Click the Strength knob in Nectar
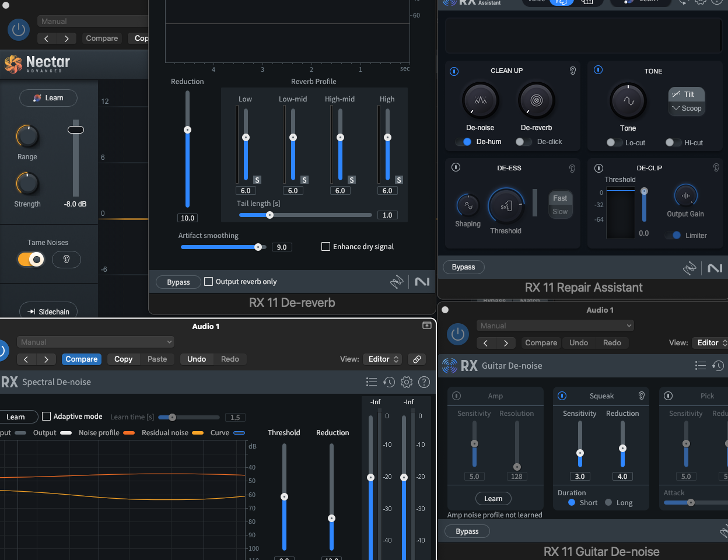728x560 pixels. point(27,184)
